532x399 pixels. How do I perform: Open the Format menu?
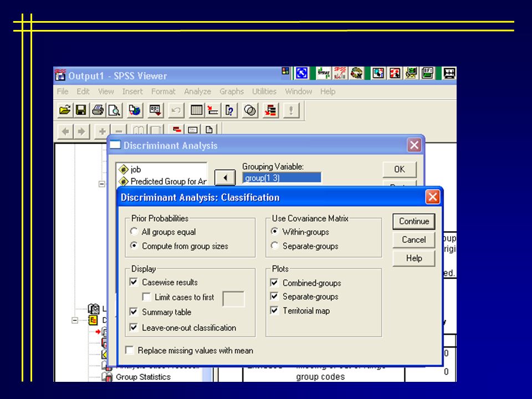coord(163,91)
